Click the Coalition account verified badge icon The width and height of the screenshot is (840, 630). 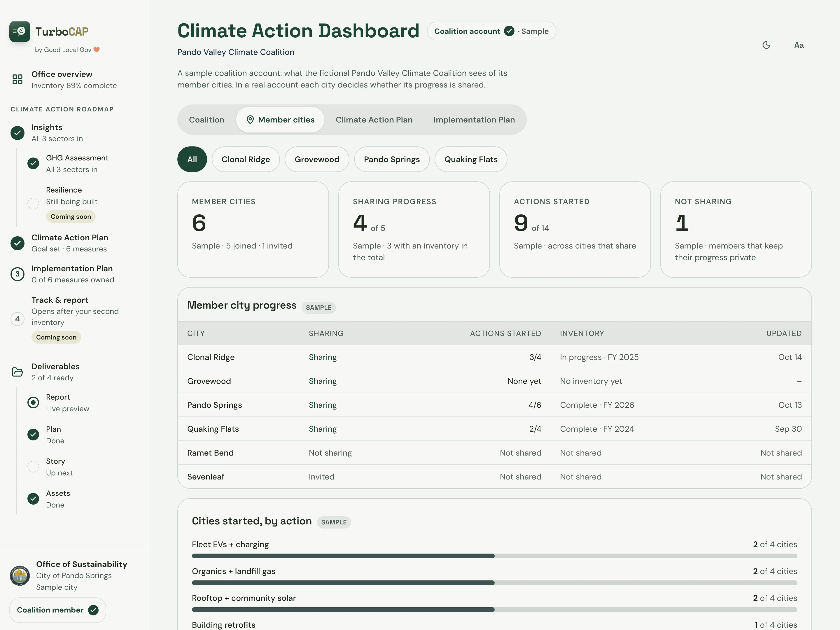(509, 31)
